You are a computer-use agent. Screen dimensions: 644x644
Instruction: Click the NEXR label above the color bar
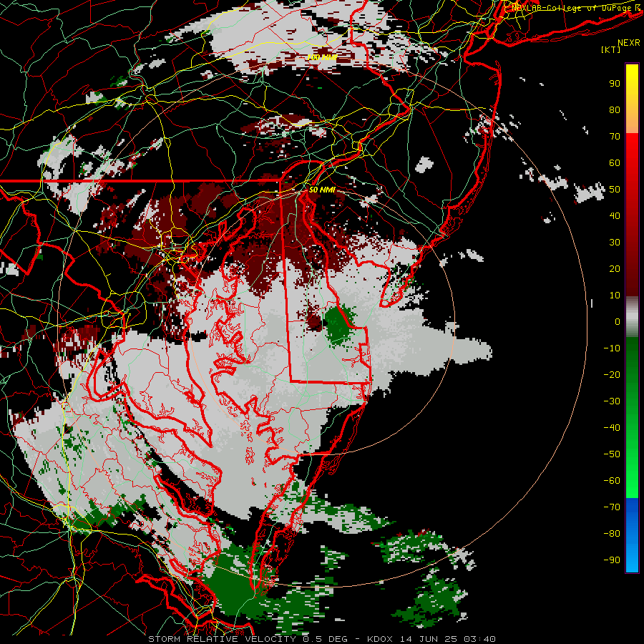coord(629,43)
